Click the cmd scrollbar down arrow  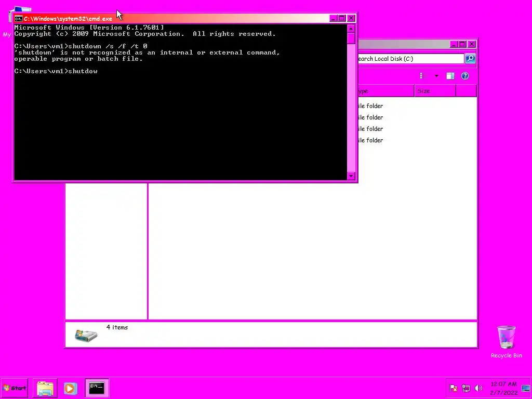(x=351, y=176)
